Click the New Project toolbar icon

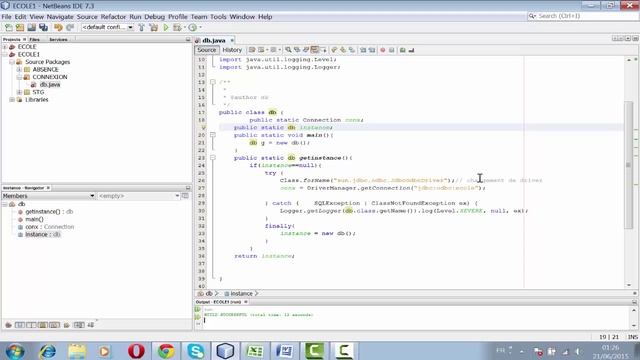click(x=20, y=27)
